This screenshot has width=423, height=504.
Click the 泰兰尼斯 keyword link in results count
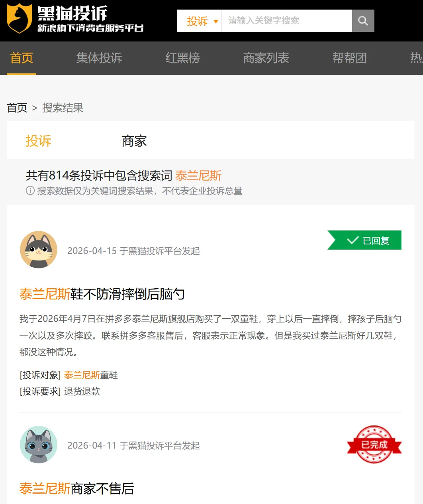pyautogui.click(x=199, y=175)
